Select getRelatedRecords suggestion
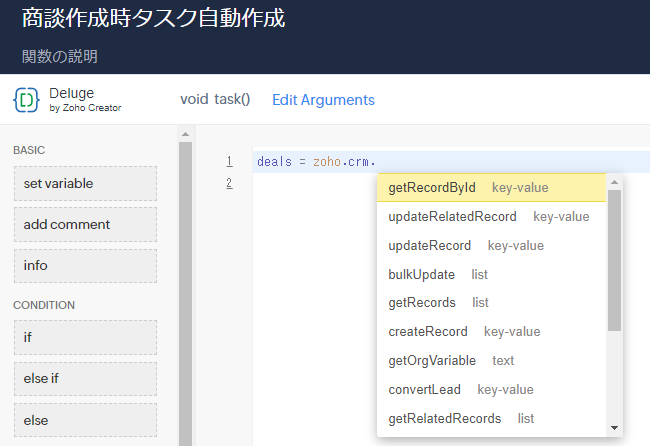Screen dimensions: 650x446 point(491,419)
